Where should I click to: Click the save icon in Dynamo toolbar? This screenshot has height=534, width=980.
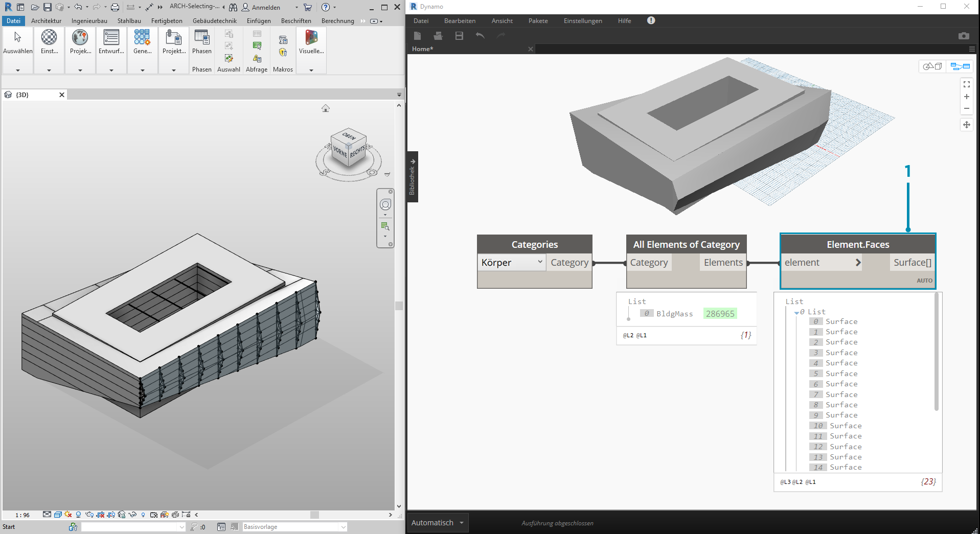[459, 36]
